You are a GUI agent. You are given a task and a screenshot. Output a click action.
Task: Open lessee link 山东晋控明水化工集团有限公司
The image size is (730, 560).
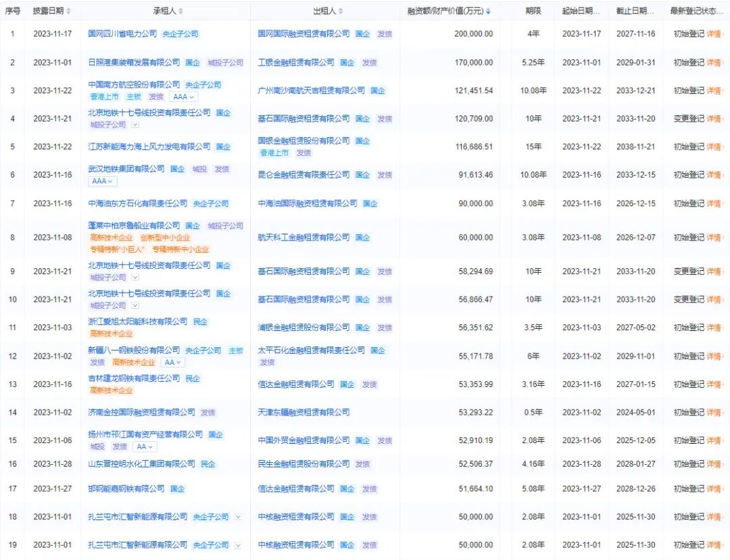(x=141, y=463)
